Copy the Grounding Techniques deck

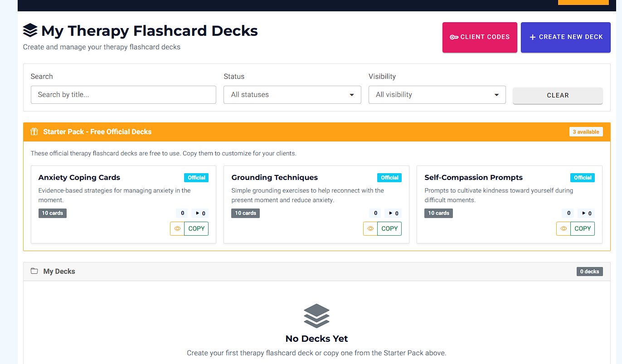coord(389,228)
